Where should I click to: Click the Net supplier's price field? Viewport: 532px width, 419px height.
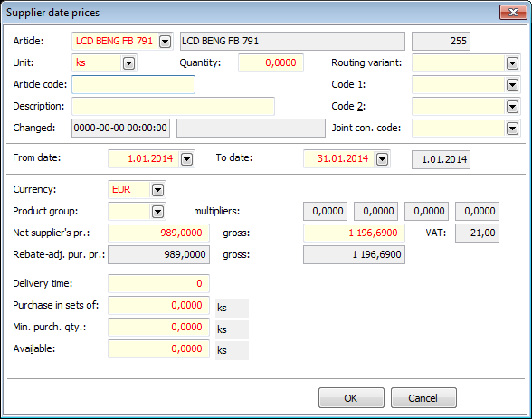[159, 233]
